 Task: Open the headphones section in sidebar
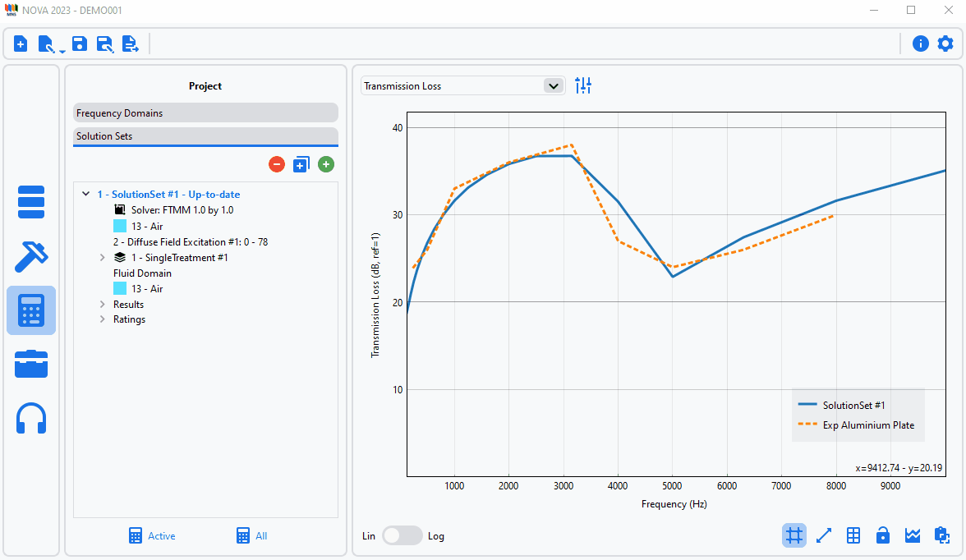pos(31,418)
